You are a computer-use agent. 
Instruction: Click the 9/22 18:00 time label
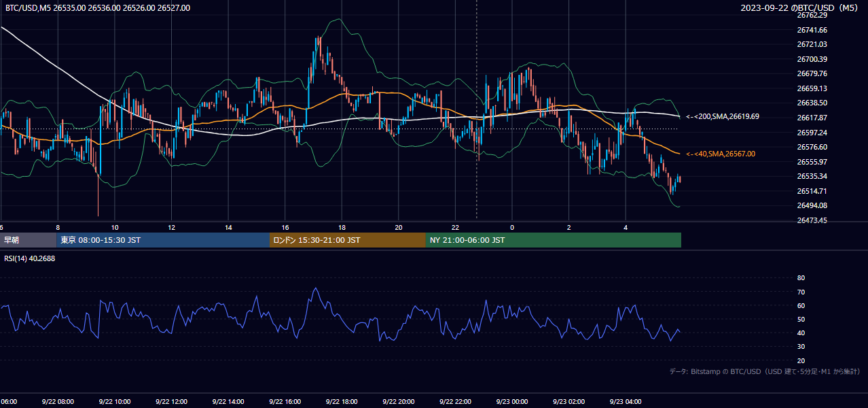pos(342,402)
